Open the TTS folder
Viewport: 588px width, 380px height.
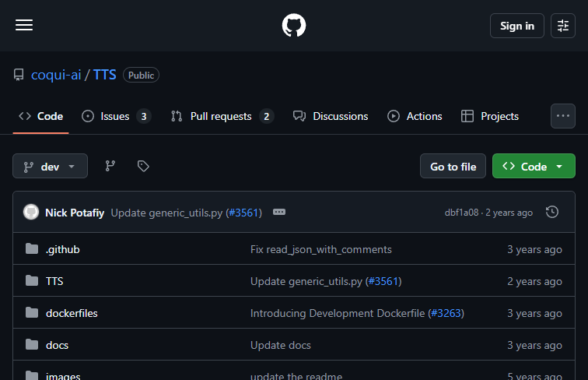(x=54, y=282)
